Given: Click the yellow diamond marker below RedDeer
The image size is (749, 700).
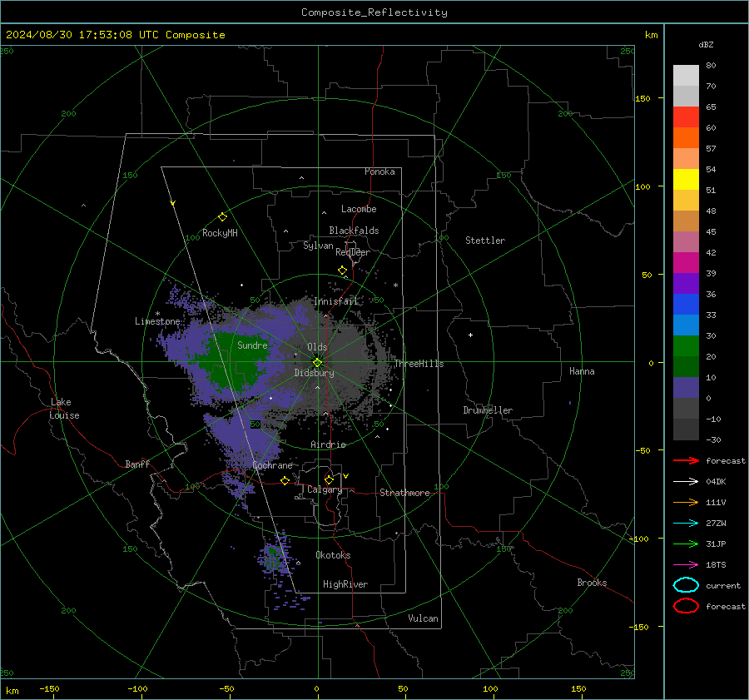Looking at the screenshot, I should click(x=342, y=271).
